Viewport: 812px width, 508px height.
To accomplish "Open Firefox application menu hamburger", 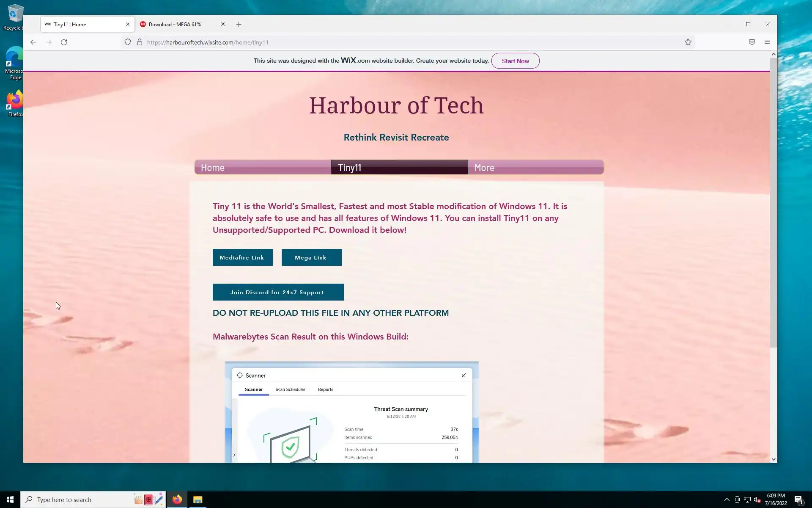I will tap(767, 42).
